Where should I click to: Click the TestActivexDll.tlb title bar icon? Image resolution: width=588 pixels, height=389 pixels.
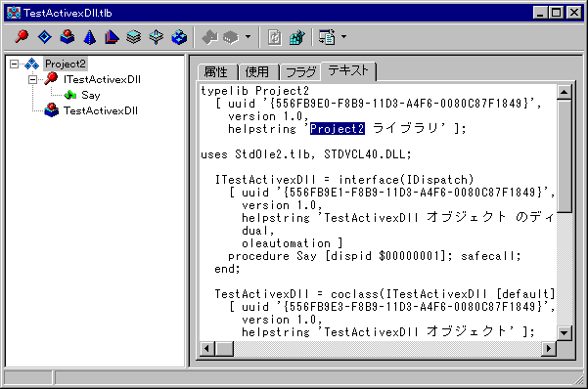(14, 13)
